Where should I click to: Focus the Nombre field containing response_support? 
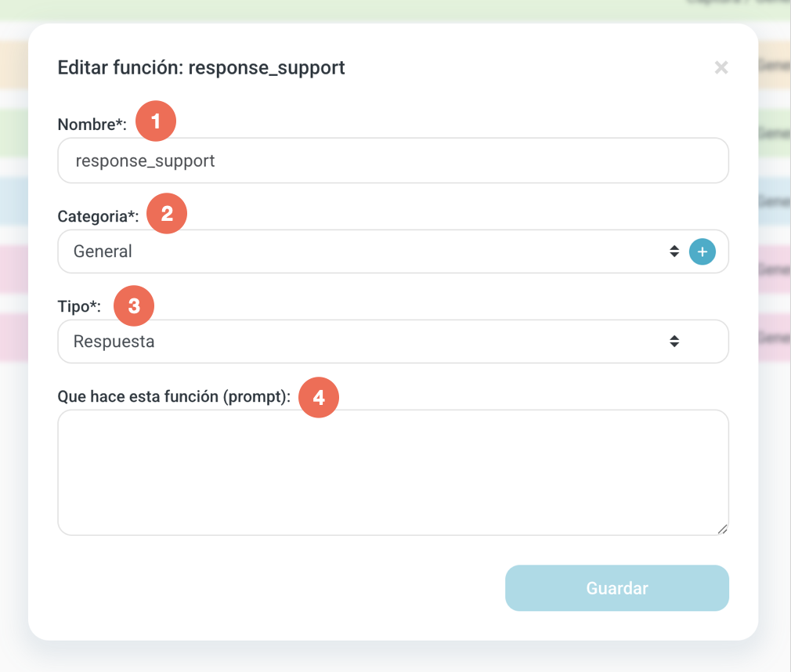click(393, 161)
